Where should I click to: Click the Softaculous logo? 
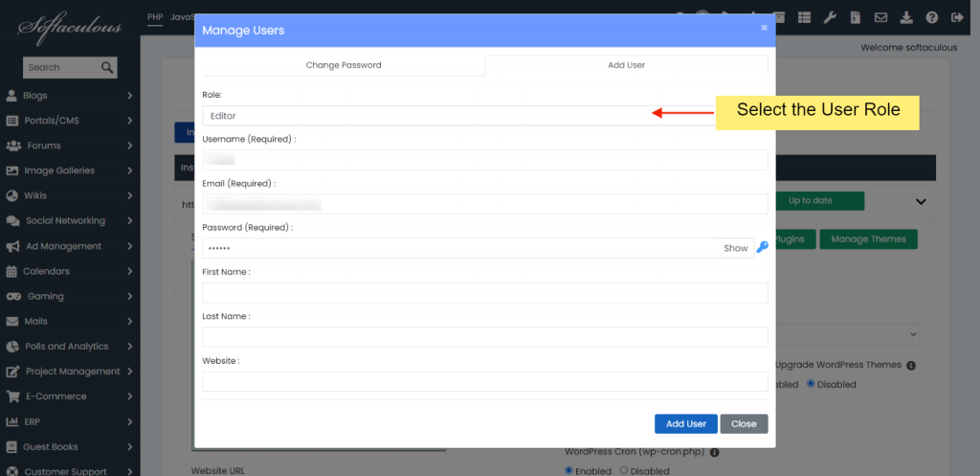coord(70,26)
